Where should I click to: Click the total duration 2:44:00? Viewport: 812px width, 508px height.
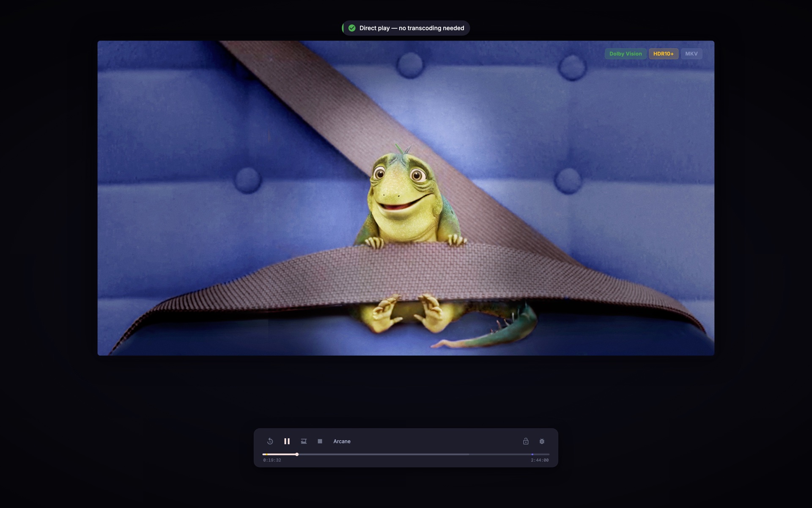pos(540,460)
